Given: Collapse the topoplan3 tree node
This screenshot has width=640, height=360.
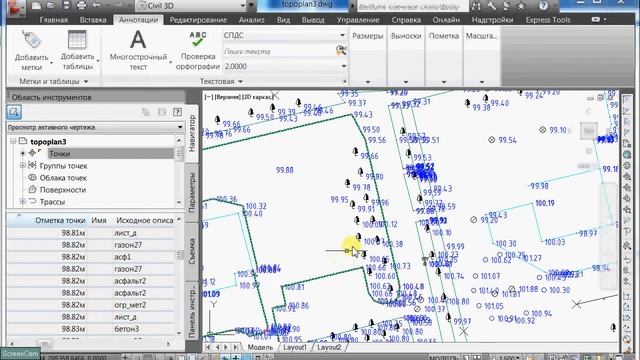Looking at the screenshot, I should coord(13,141).
